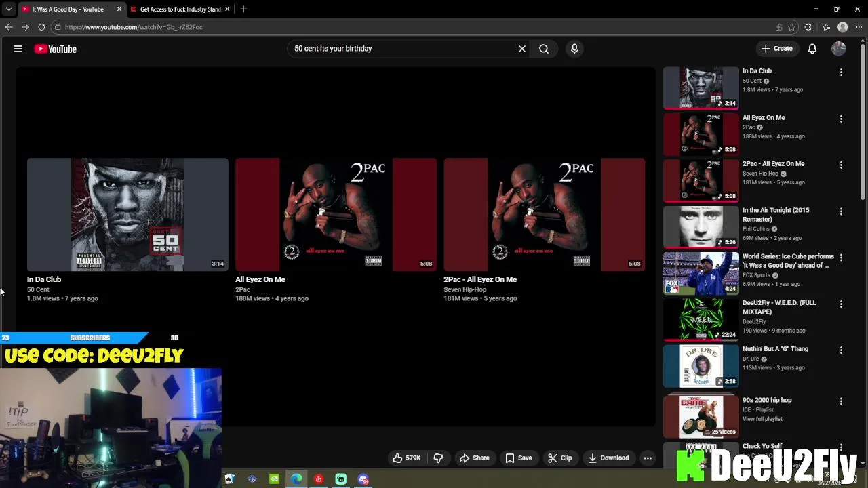View full playlist for 90s 2000 hip hop
Viewport: 868px width, 488px height.
(x=762, y=419)
